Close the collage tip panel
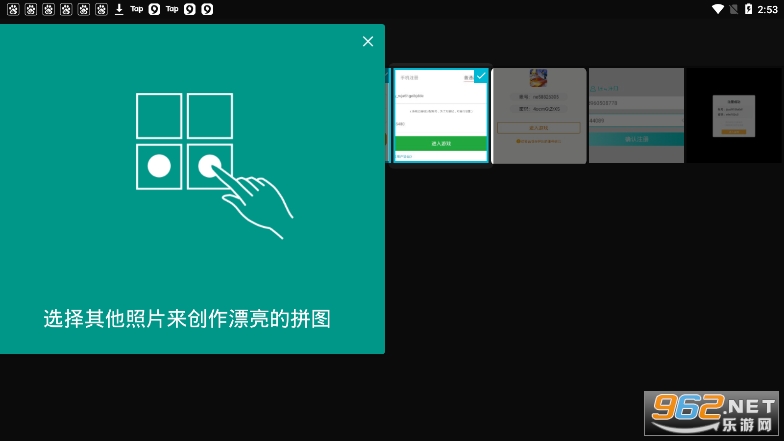The width and height of the screenshot is (784, 441). pos(368,41)
